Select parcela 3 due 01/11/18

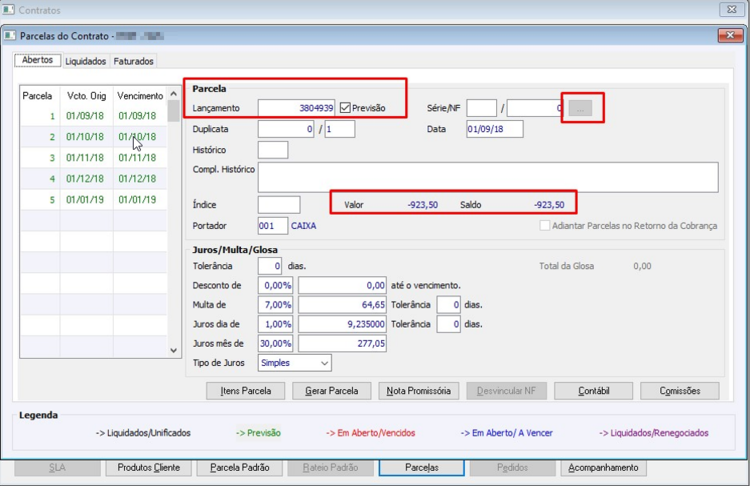coord(93,158)
